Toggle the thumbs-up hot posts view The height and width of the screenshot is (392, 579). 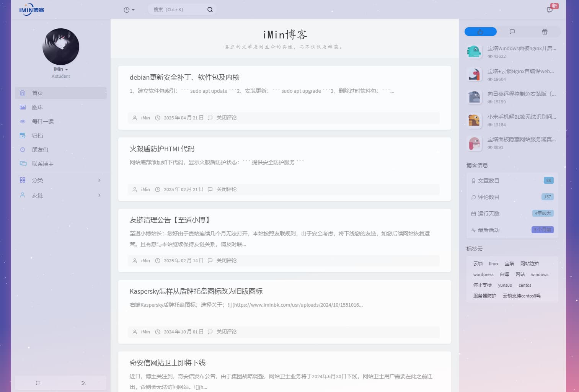(480, 31)
